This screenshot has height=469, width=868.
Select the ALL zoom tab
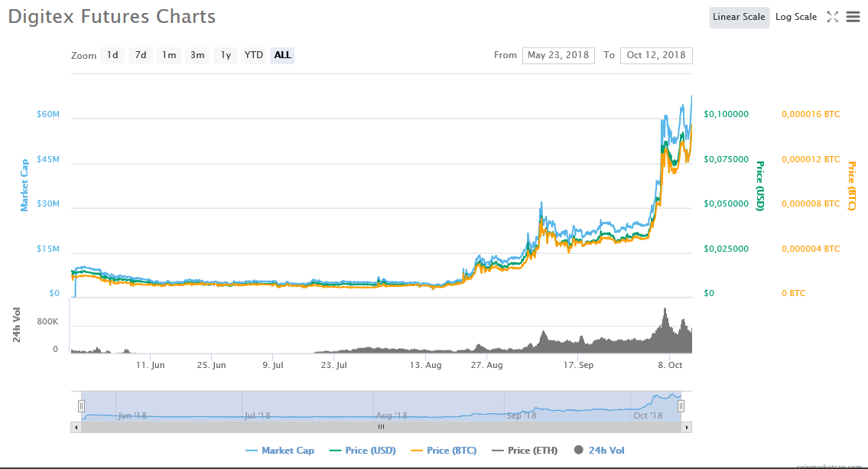(x=281, y=55)
